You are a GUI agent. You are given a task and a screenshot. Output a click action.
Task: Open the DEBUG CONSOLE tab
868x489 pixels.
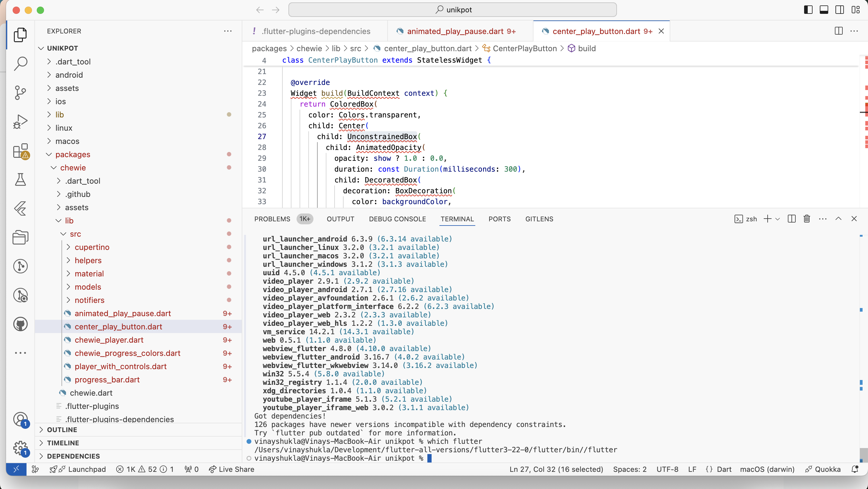[397, 219]
